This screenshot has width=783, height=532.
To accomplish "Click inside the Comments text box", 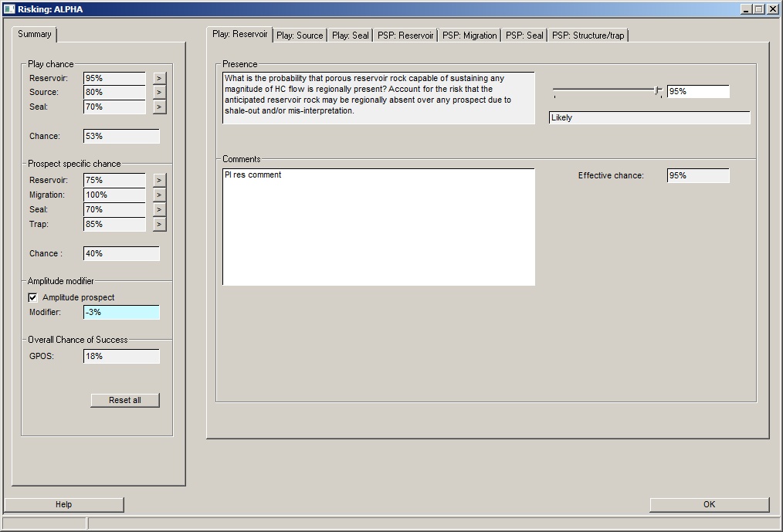I will click(378, 227).
